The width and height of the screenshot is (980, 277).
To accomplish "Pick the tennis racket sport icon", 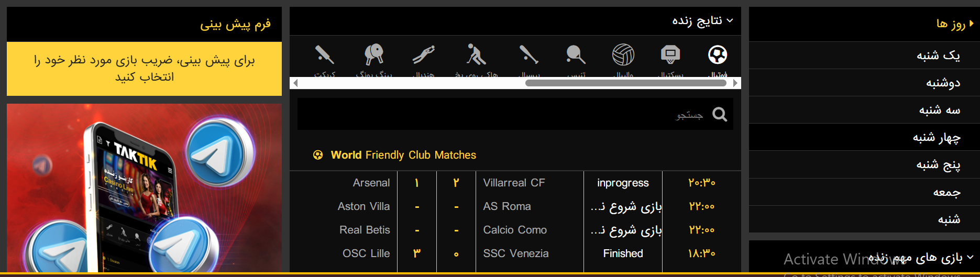I will [576, 54].
